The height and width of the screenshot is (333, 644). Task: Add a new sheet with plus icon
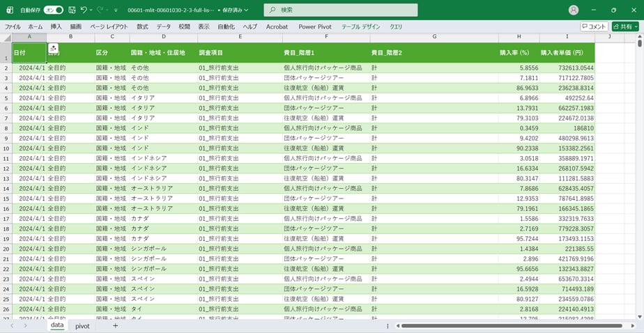(115, 325)
